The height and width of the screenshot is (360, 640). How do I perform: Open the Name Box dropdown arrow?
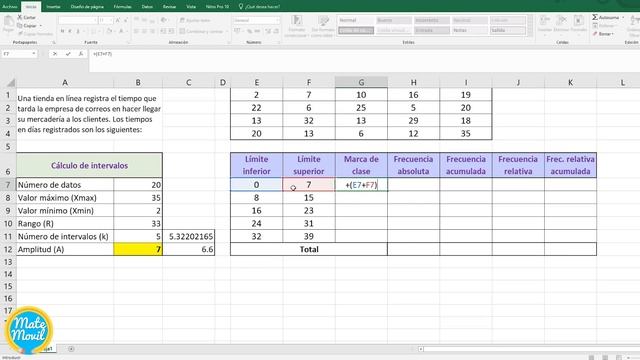[33, 54]
